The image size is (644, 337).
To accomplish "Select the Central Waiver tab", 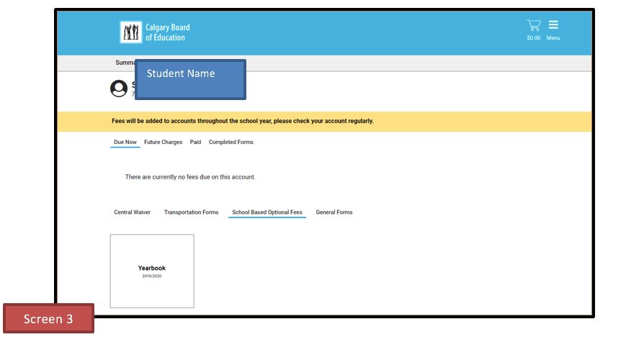I will tap(133, 212).
